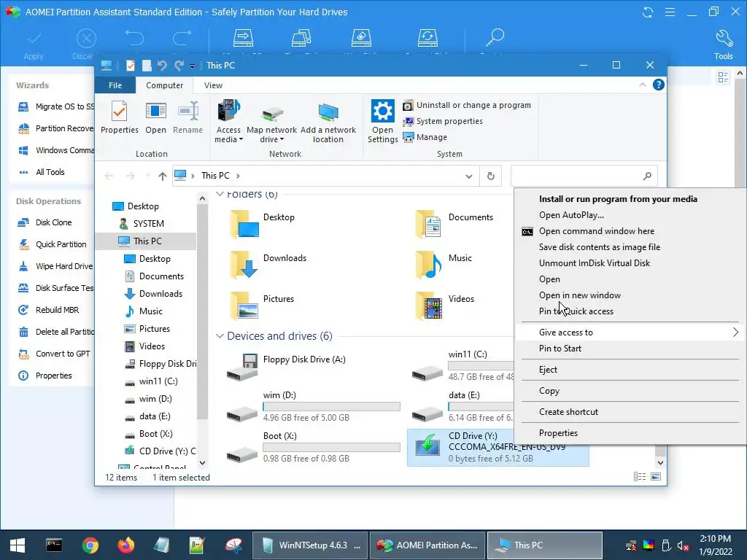
Task: Choose Properties in the context menu
Action: 558,433
